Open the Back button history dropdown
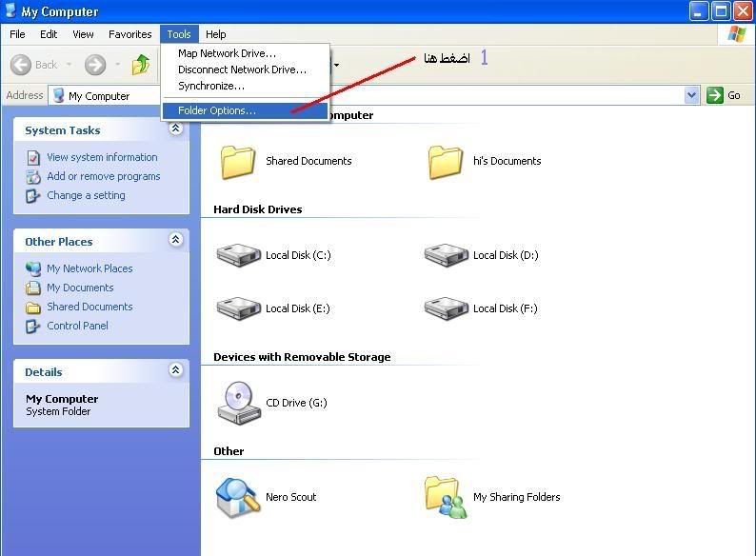The image size is (756, 556). [x=69, y=65]
